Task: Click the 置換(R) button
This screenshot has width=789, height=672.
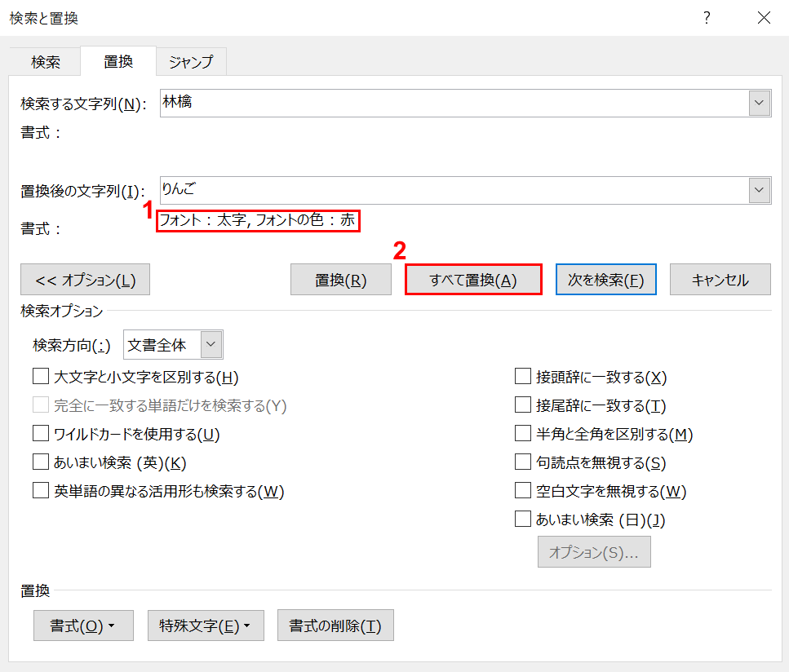Action: click(341, 280)
